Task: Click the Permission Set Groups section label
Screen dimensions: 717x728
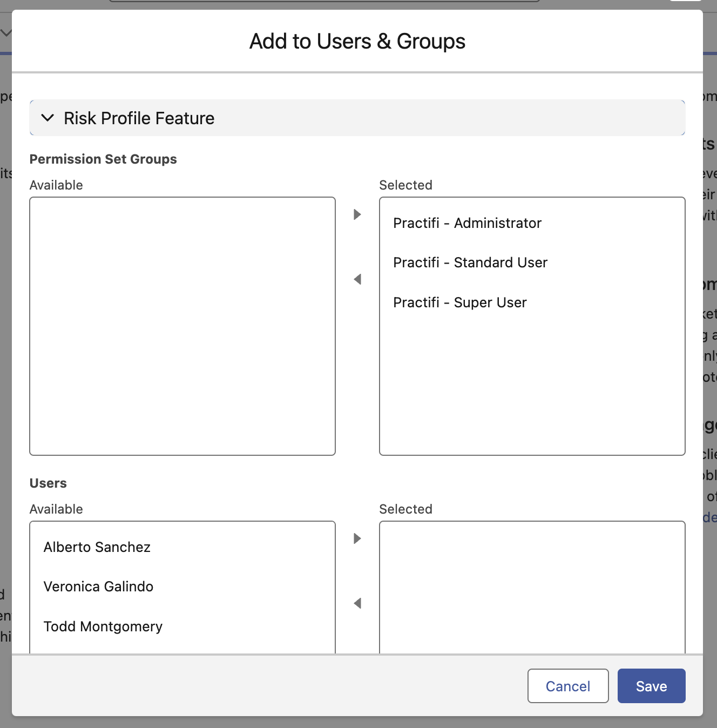Action: 103,159
